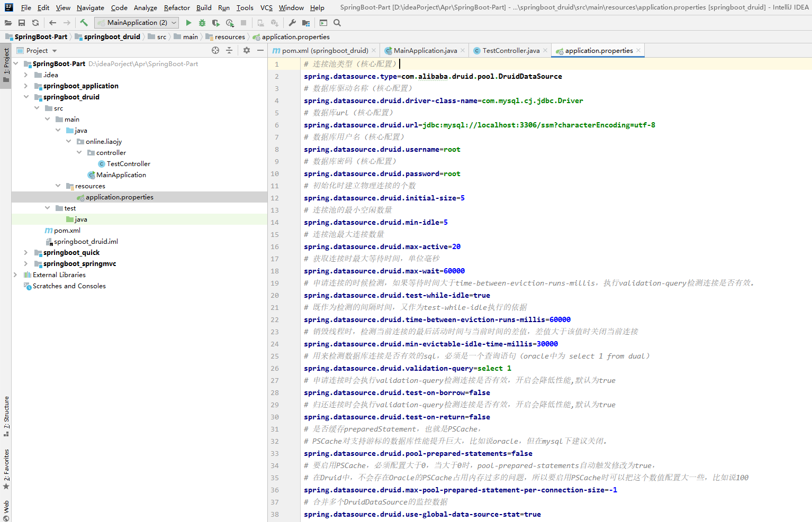812x522 pixels.
Task: Open the Build menu
Action: pos(204,7)
